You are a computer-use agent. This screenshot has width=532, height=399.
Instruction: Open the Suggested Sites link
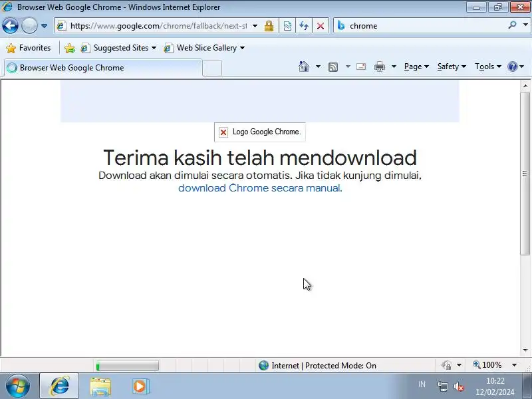(118, 48)
